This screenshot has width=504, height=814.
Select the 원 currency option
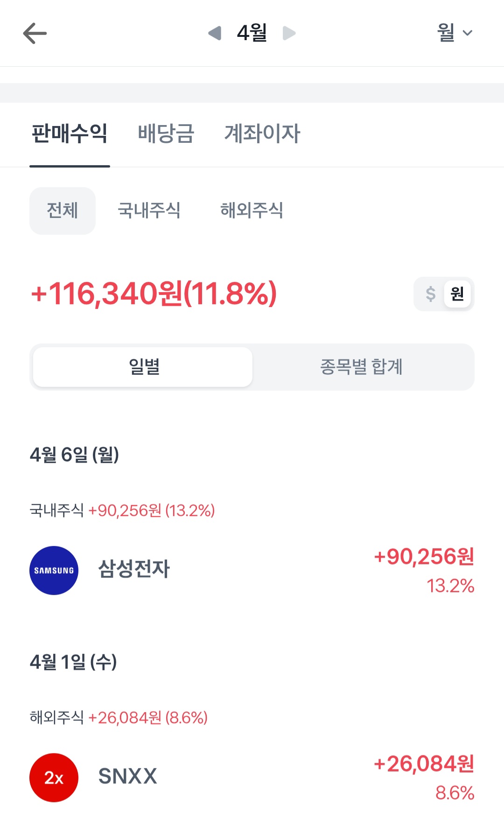457,294
